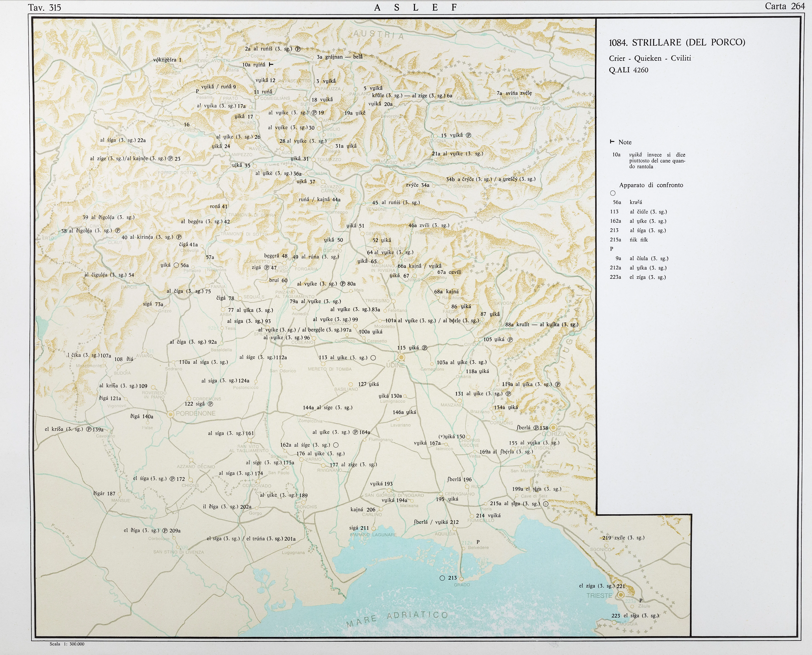The width and height of the screenshot is (812, 655).
Task: Click the empty circle symbol beside 213 Grado
Action: click(x=442, y=578)
